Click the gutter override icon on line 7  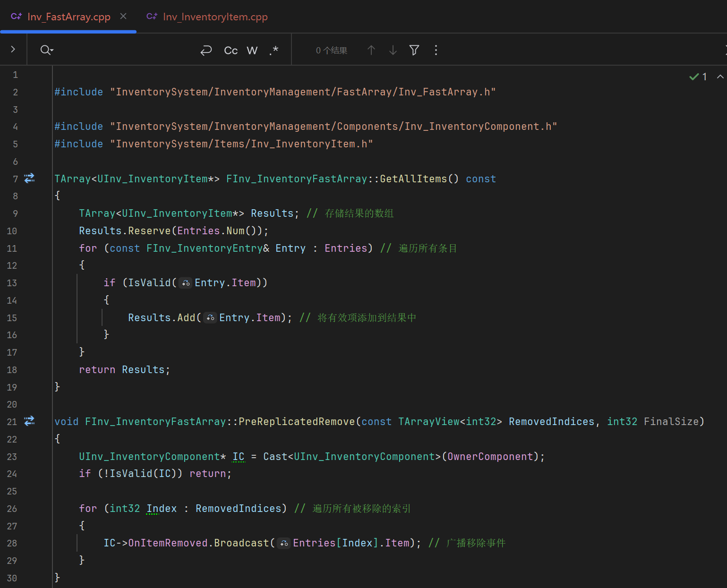(x=29, y=179)
